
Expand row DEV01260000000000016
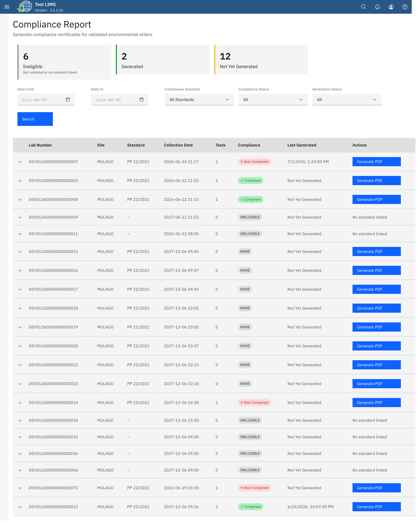tap(20, 271)
